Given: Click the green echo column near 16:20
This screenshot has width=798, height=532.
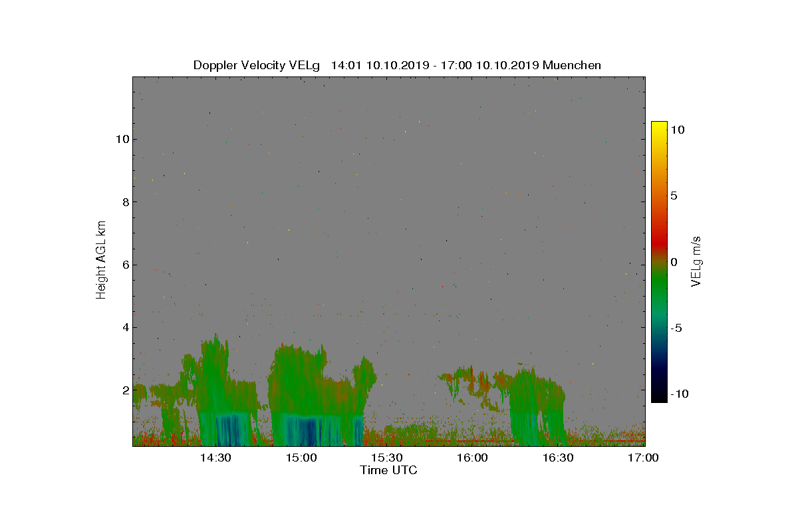Looking at the screenshot, I should click(530, 406).
